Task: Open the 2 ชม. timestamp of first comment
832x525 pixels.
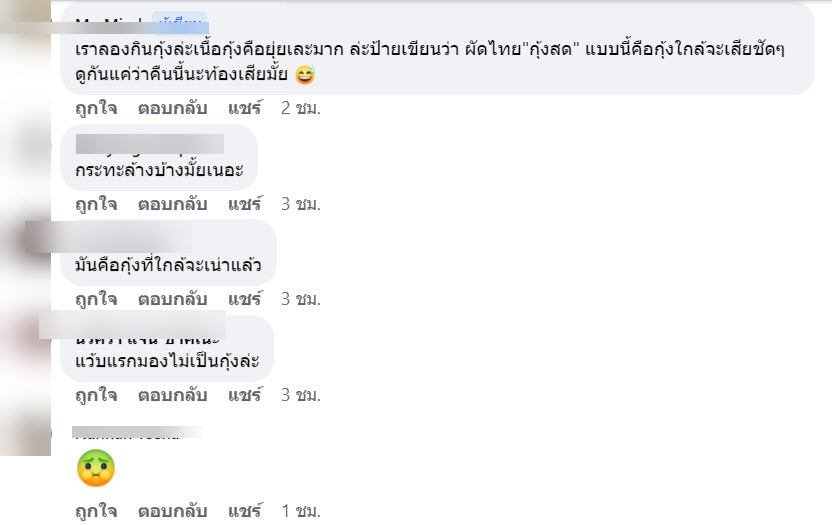Action: tap(301, 108)
